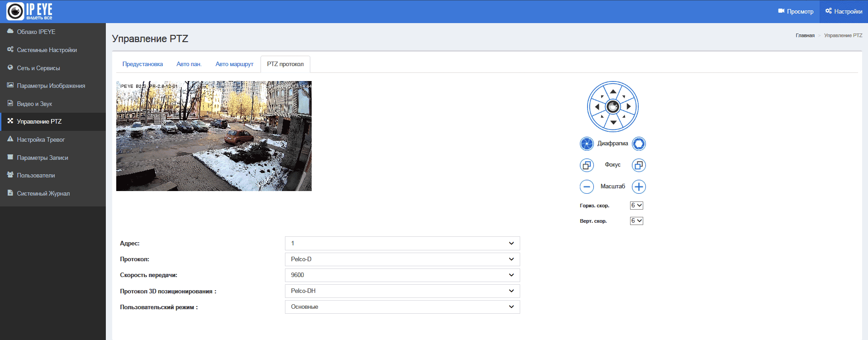Zoom in with the Масштаб plus button
The height and width of the screenshot is (340, 868).
point(639,187)
